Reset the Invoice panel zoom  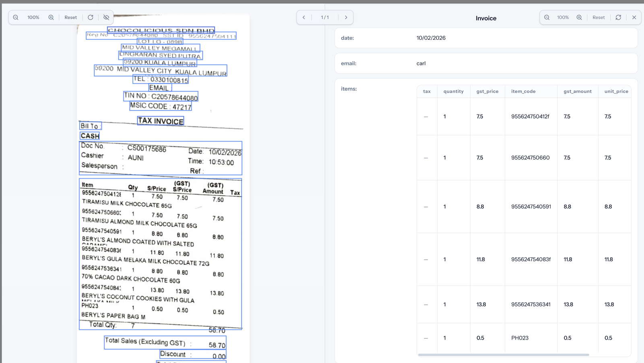[x=599, y=17]
